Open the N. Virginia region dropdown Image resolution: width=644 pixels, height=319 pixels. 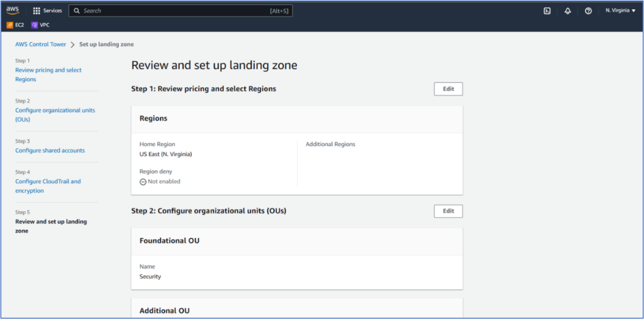(620, 11)
